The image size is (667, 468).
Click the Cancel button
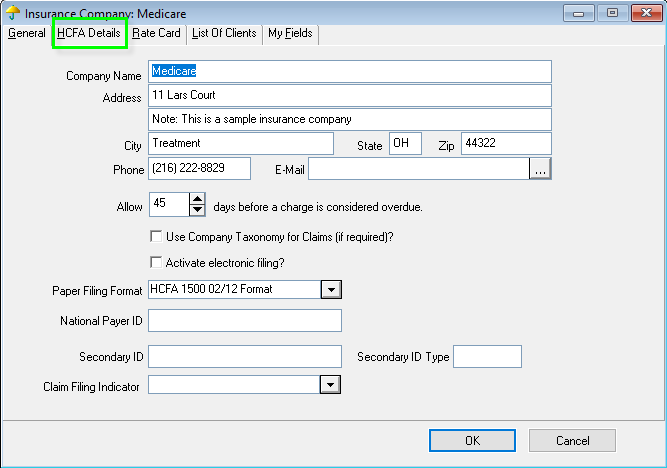coord(572,440)
